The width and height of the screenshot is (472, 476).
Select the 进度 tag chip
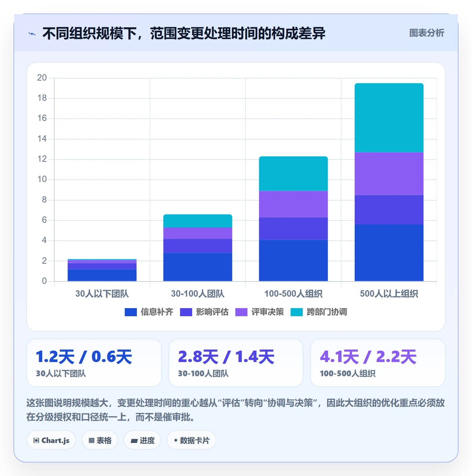(142, 440)
